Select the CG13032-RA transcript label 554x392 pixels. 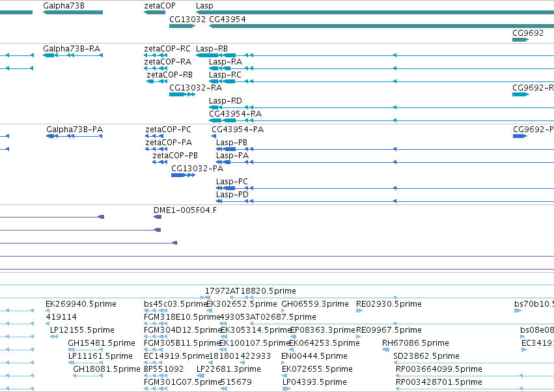pos(196,88)
